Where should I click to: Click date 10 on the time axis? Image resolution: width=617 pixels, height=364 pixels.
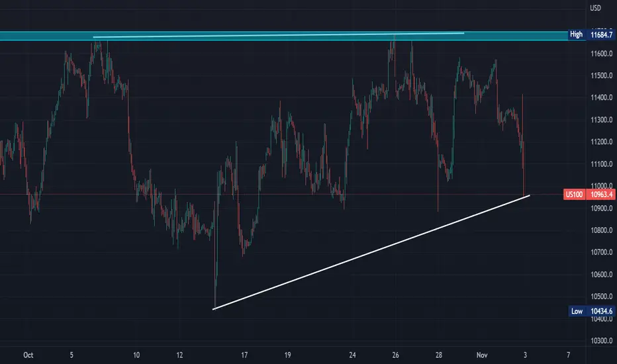point(136,355)
